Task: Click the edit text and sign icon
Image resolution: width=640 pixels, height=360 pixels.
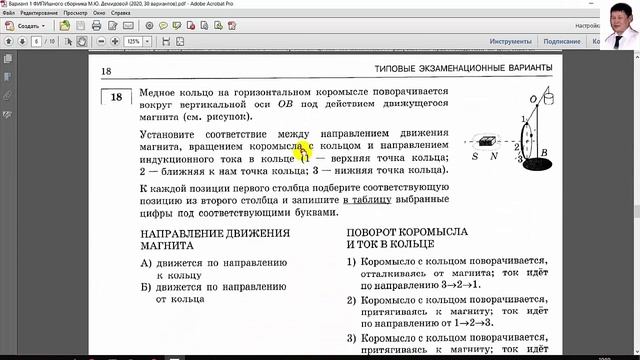Action: tap(112, 26)
